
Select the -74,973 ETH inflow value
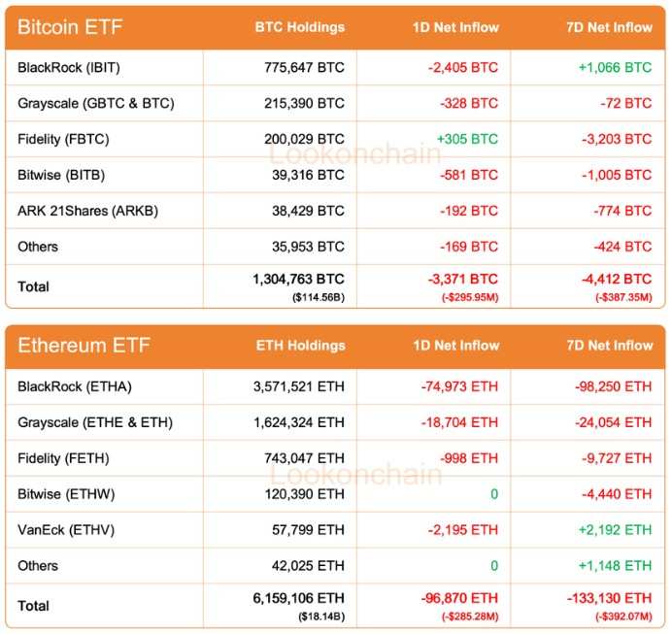(x=458, y=386)
